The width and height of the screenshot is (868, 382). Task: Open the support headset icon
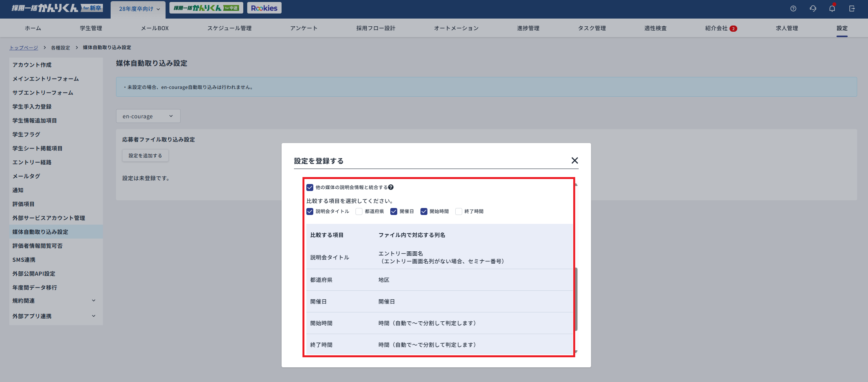click(813, 9)
